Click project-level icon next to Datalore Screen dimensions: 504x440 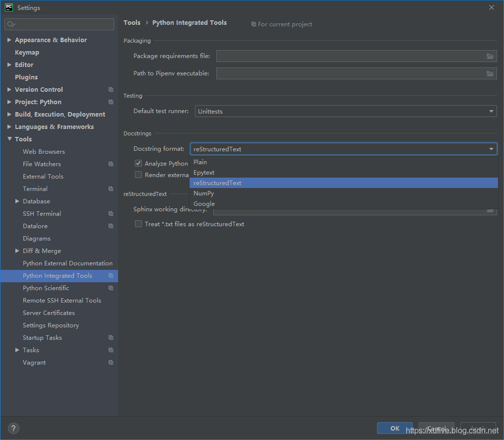111,226
